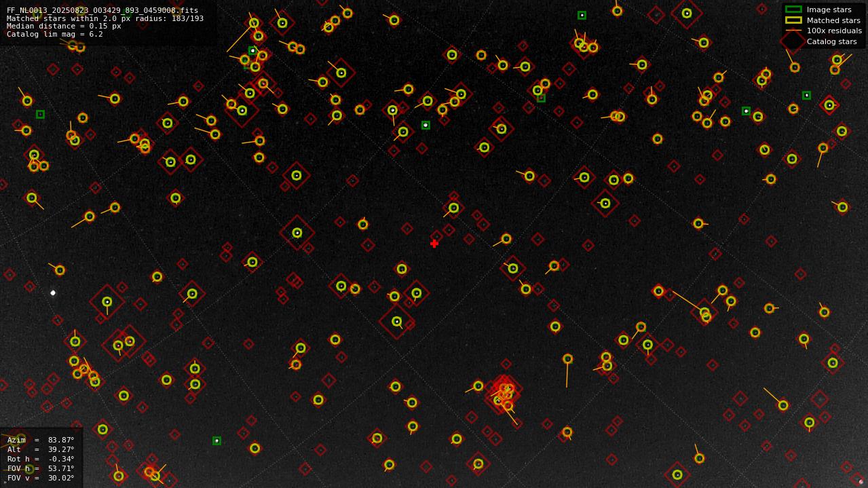Click the green Image stars legend square

793,10
